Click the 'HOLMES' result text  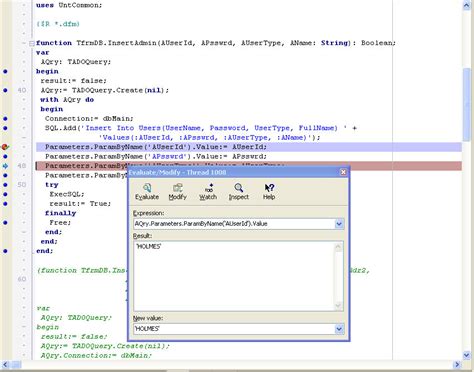pyautogui.click(x=149, y=246)
